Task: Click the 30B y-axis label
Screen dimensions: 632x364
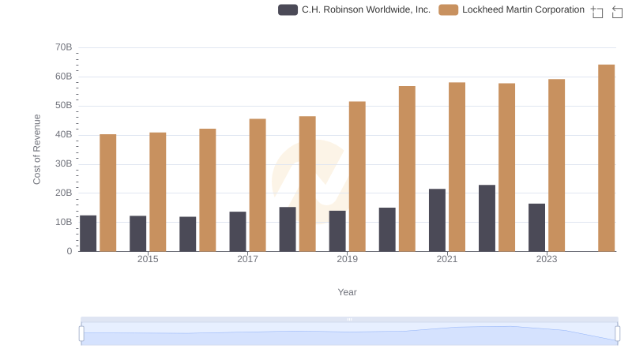Action: 64,164
